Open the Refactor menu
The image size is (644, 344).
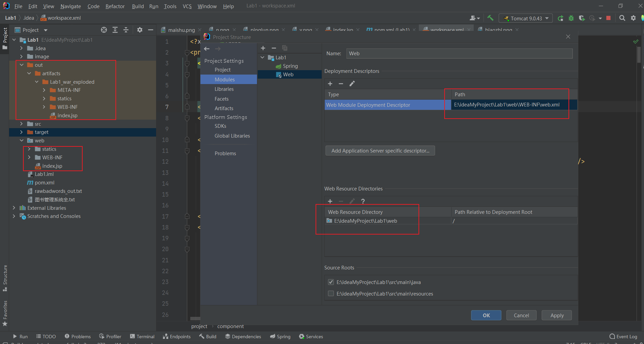tap(115, 6)
